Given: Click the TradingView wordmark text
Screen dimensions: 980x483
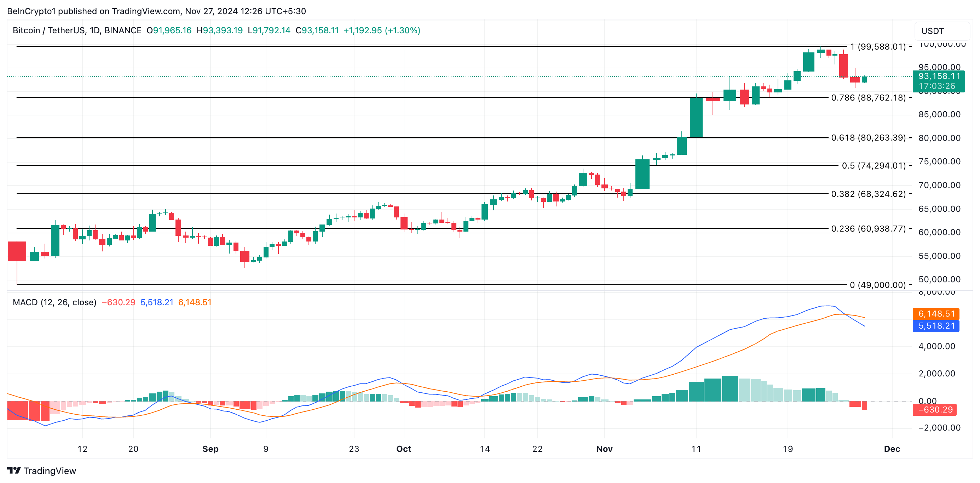Looking at the screenshot, I should (50, 471).
